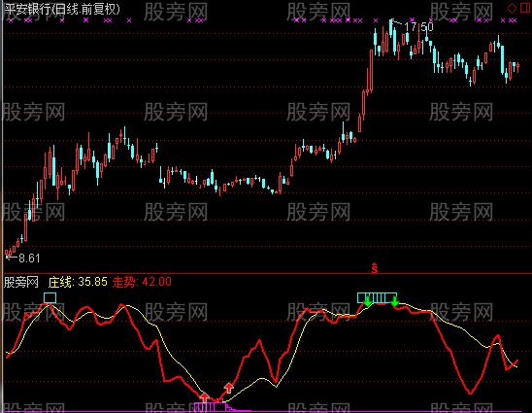The height and width of the screenshot is (413, 532).
Task: Click the 庄线: 35.85 indicator value
Action: [x=78, y=282]
